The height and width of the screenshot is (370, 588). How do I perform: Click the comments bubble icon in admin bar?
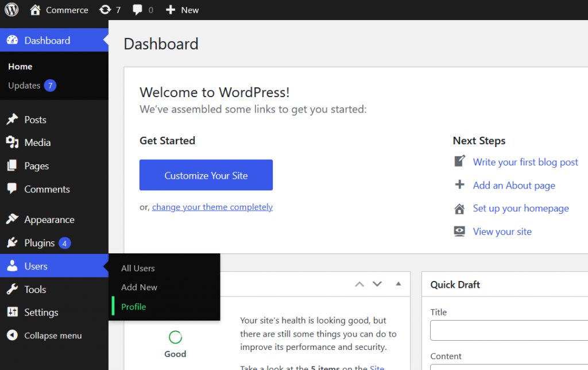(137, 10)
